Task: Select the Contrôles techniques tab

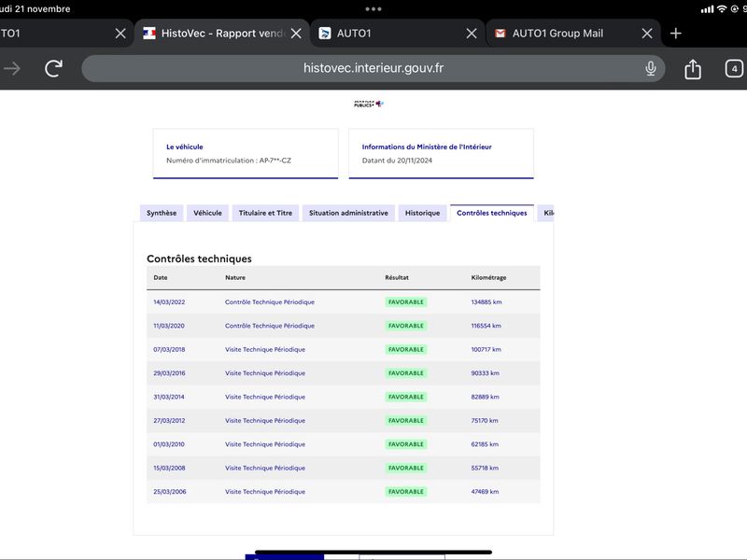Action: 492,213
